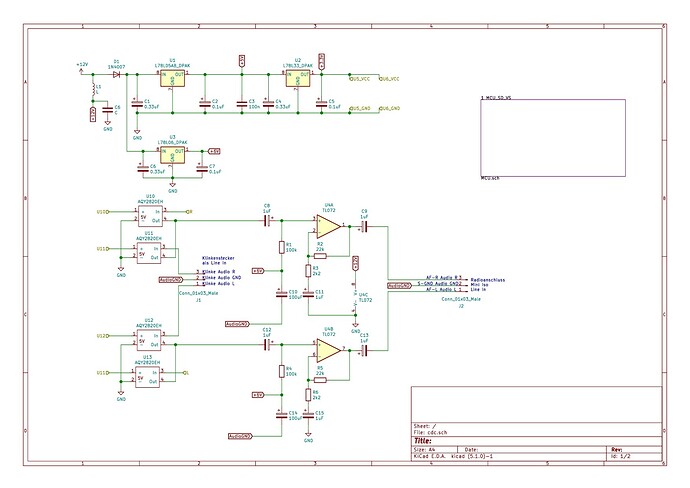690x488 pixels.
Task: Select the U3 L78L06 regulator symbol
Action: point(172,155)
